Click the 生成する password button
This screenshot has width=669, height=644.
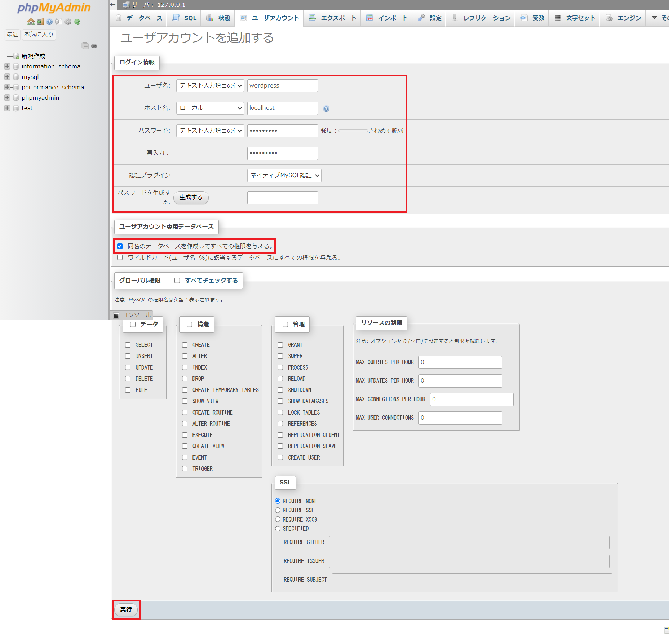[x=191, y=197]
